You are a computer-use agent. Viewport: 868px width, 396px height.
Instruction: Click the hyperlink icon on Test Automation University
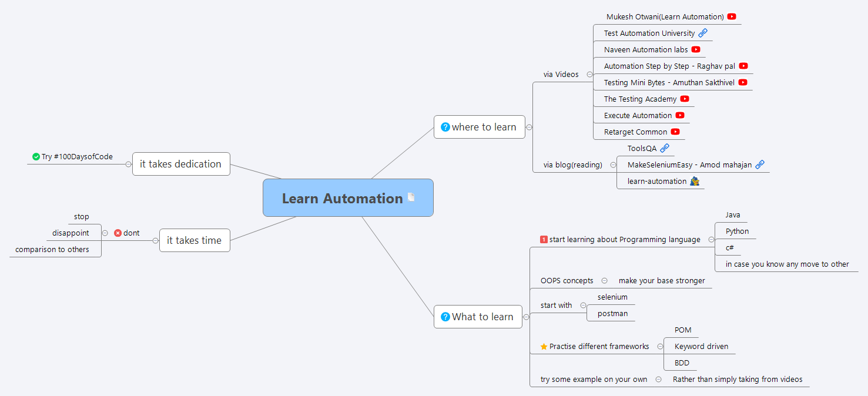(703, 33)
